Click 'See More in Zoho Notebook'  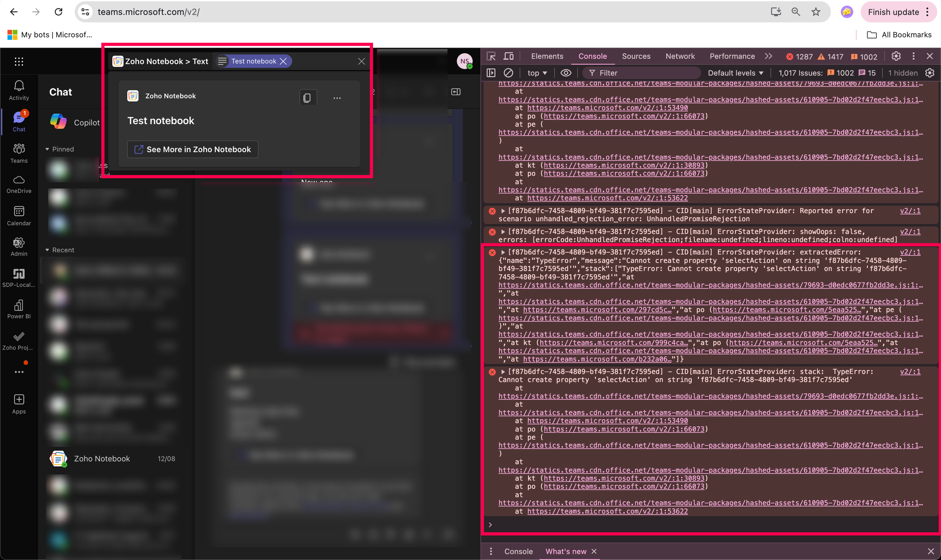[x=193, y=149]
